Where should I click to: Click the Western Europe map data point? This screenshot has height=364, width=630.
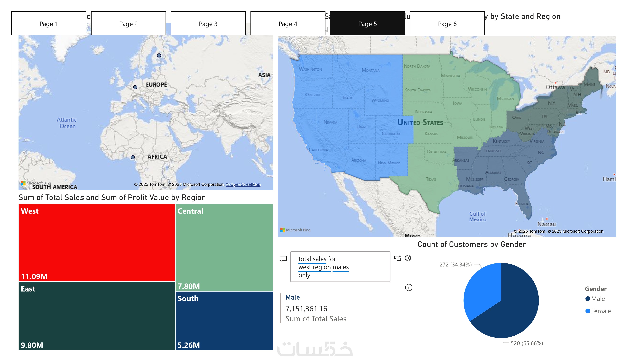coord(135,87)
